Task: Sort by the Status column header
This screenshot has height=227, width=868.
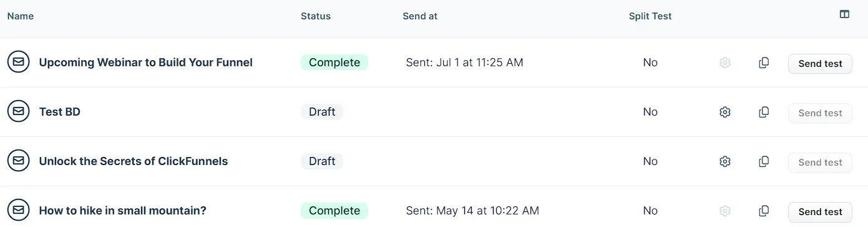Action: 315,16
